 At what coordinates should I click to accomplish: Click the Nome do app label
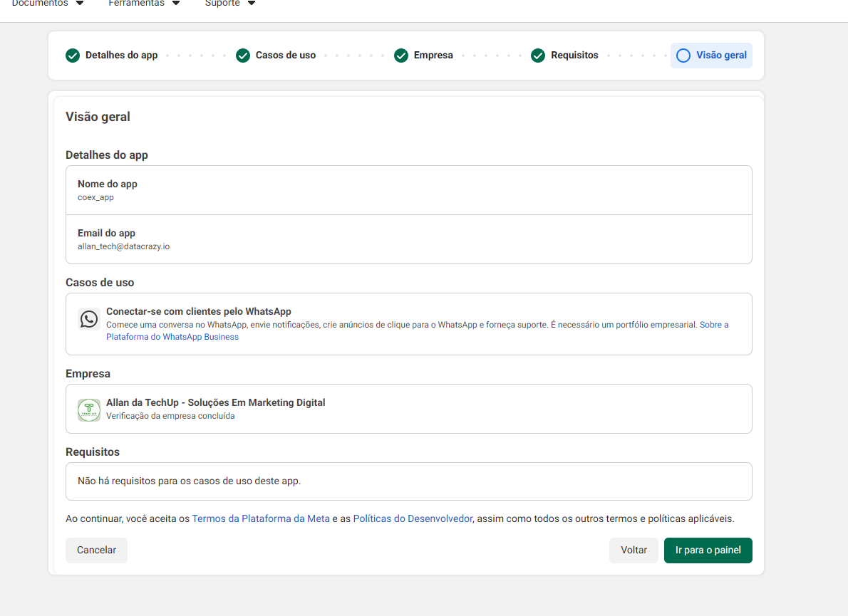(107, 184)
